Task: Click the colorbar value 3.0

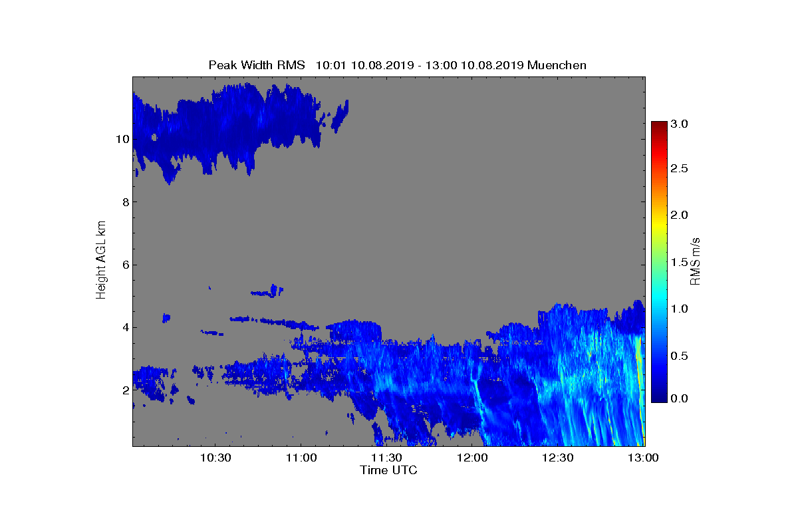Action: pyautogui.click(x=679, y=124)
